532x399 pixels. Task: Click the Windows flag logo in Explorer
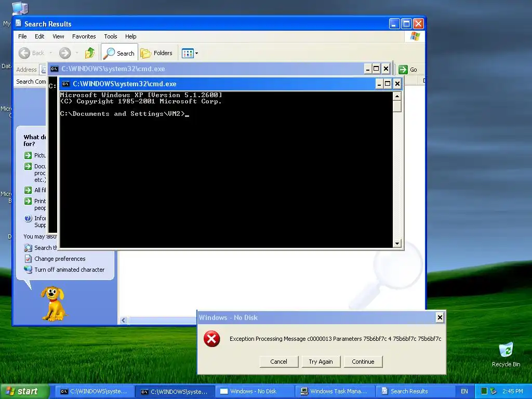[415, 36]
